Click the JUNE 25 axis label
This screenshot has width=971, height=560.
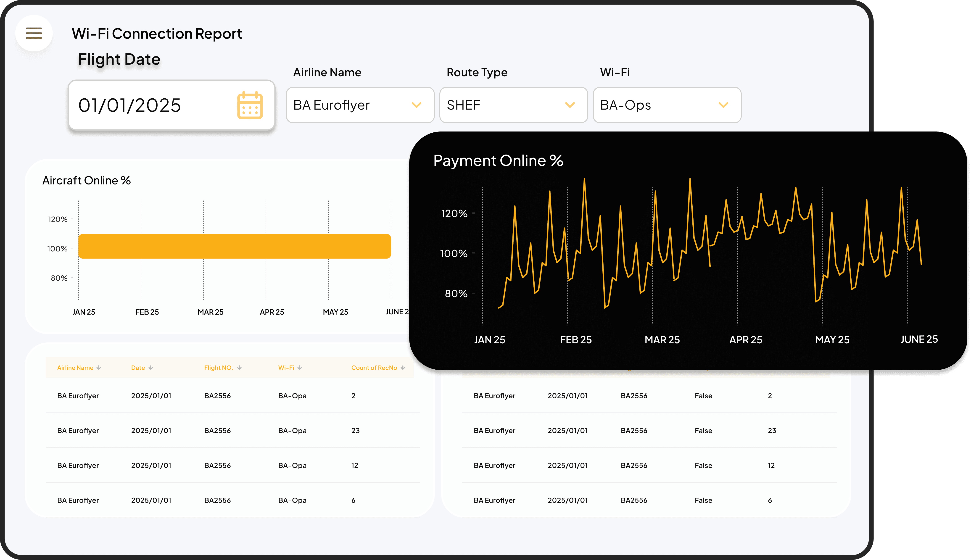pyautogui.click(x=920, y=339)
